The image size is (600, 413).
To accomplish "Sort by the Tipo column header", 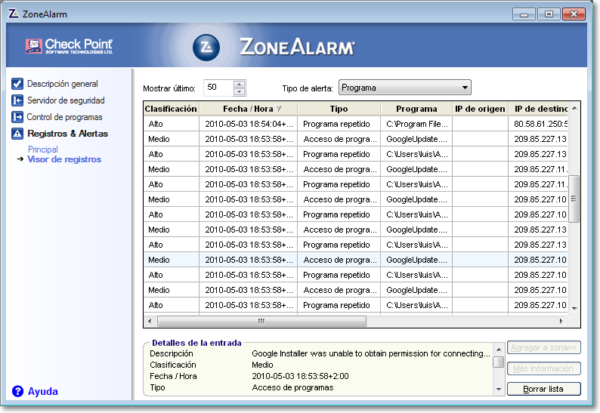I will coord(339,109).
